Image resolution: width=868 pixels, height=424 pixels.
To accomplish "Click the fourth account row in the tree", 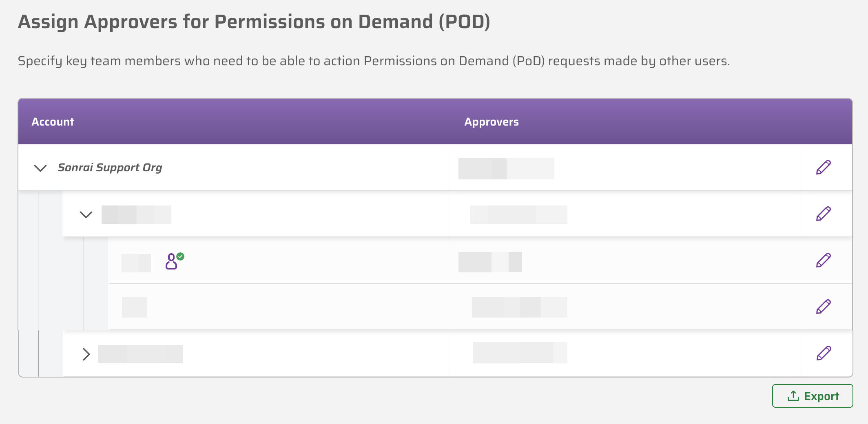I will tap(286, 307).
